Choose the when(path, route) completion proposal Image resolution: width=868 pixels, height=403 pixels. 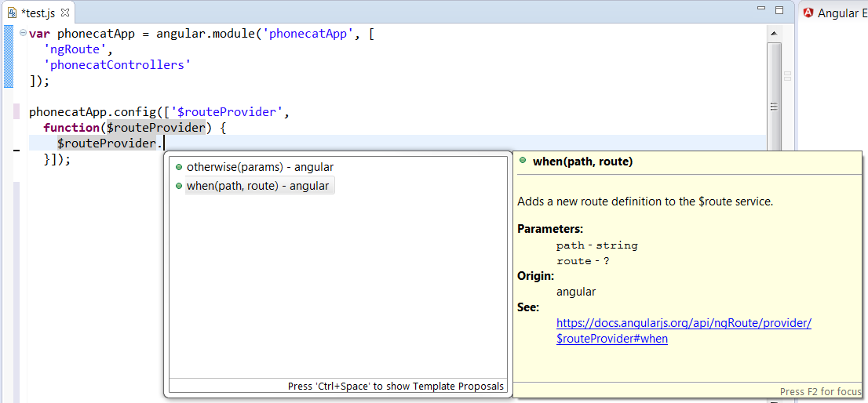click(257, 186)
